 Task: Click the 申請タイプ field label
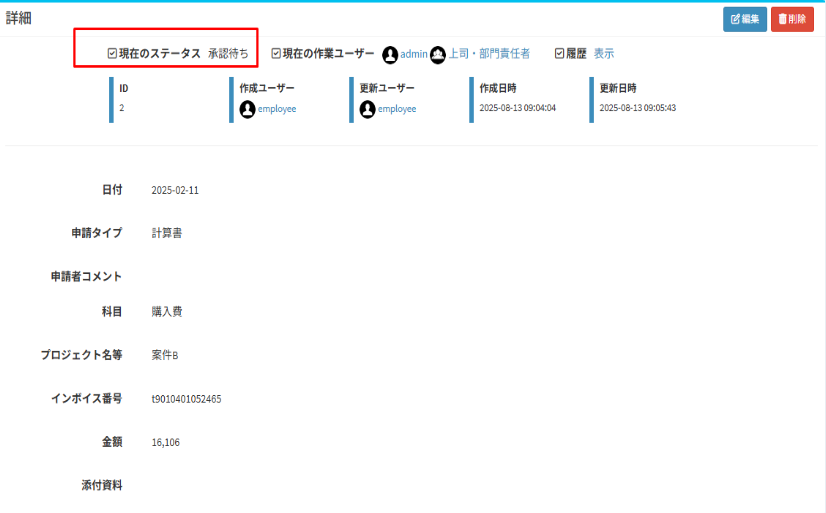97,233
